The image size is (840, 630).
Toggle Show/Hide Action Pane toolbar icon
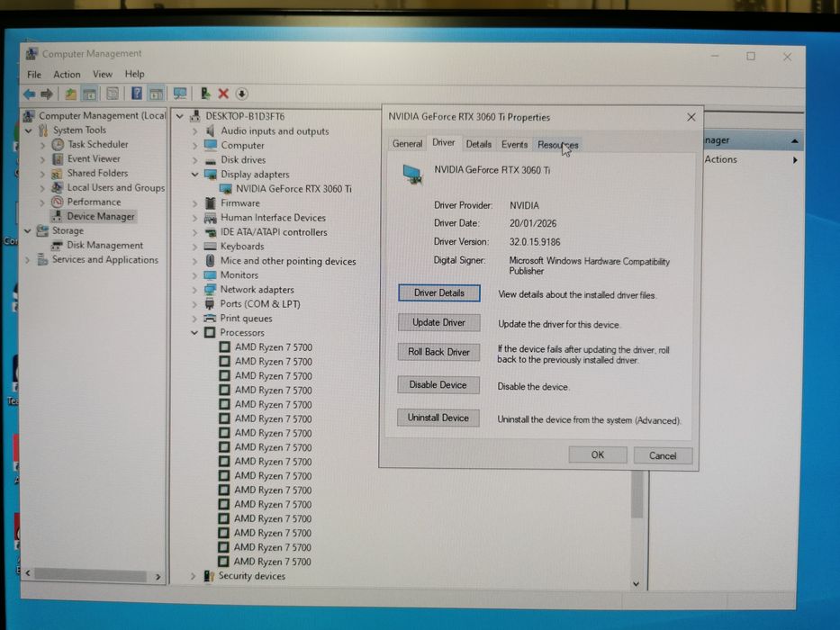[x=156, y=94]
